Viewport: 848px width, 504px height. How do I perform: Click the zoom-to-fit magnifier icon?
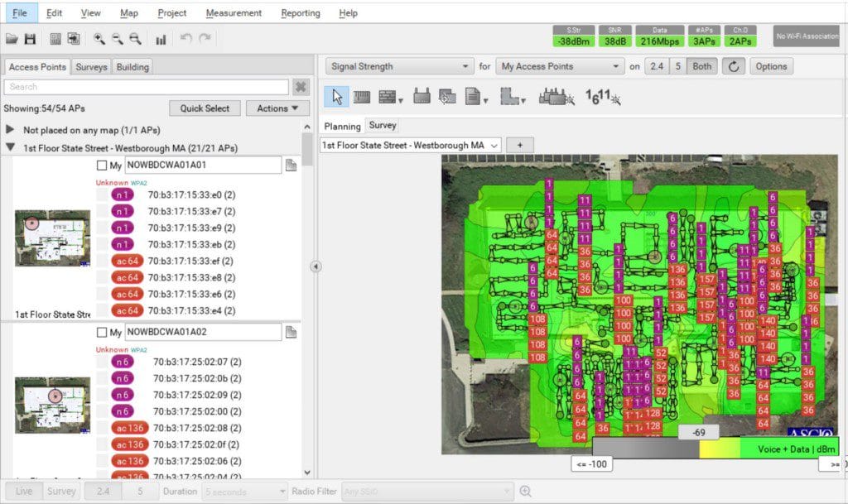[135, 39]
